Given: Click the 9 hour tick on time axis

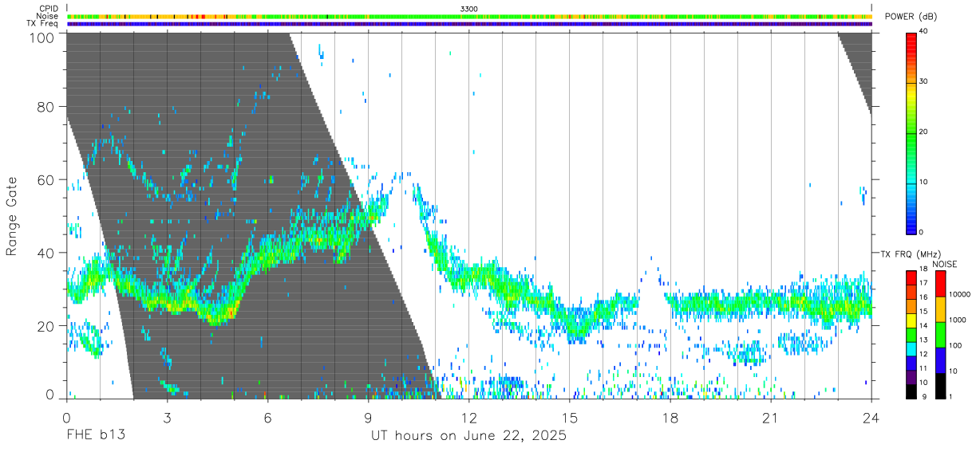Looking at the screenshot, I should [369, 418].
